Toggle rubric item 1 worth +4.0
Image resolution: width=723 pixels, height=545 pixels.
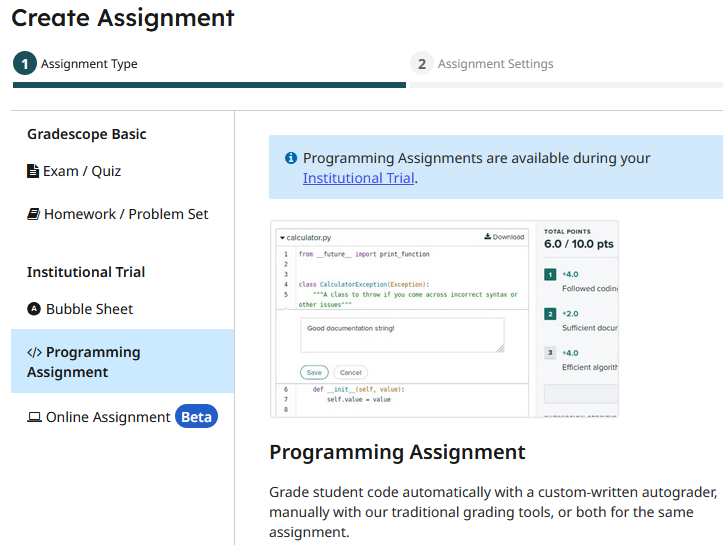tap(550, 274)
